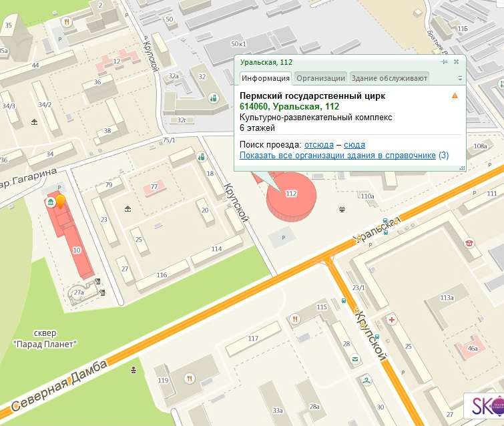Close the Уральская, 112 info popup
The image size is (504, 426).
456,61
